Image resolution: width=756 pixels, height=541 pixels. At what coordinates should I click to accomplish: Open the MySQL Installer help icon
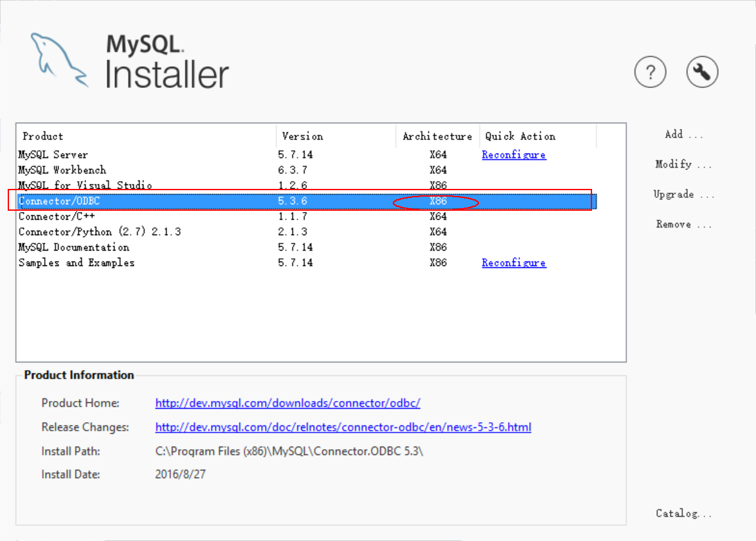click(x=650, y=72)
